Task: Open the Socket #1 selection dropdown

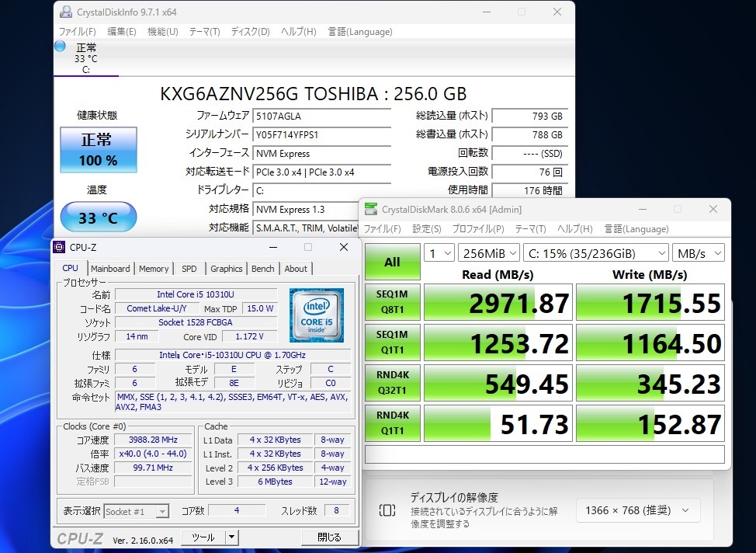Action: [x=137, y=512]
